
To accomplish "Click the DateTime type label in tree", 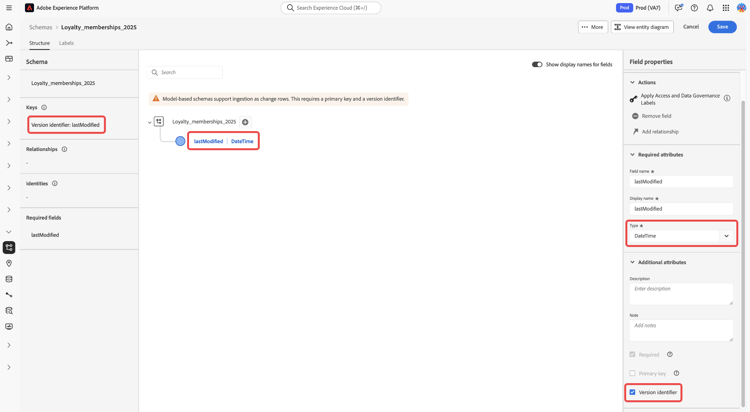I will (x=242, y=141).
